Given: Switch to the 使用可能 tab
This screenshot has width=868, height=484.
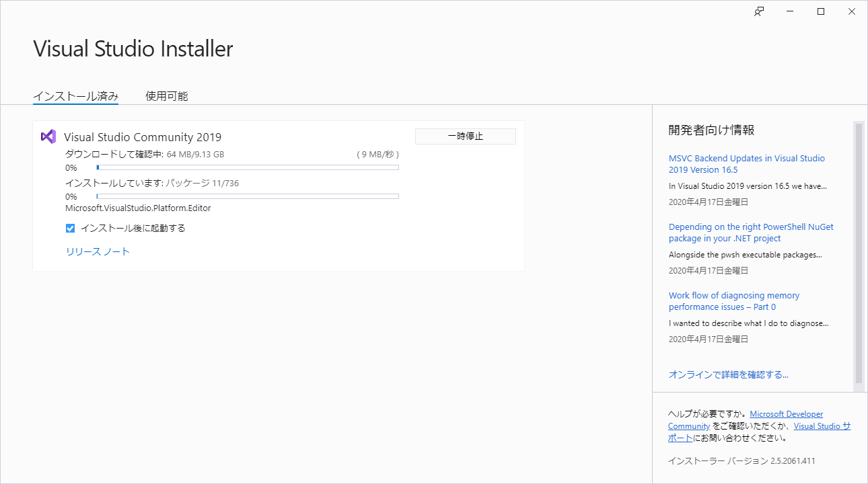Looking at the screenshot, I should point(167,96).
